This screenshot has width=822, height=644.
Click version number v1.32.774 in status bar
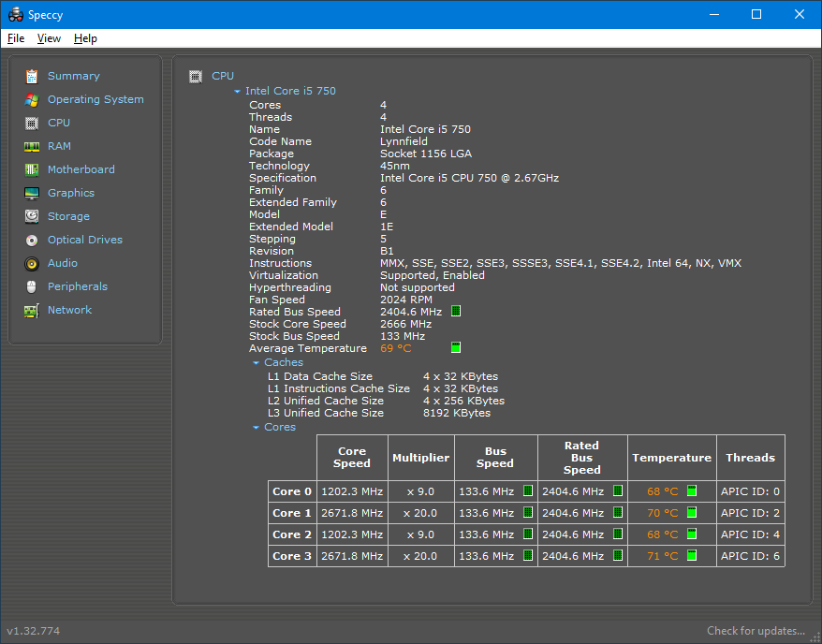click(x=33, y=631)
